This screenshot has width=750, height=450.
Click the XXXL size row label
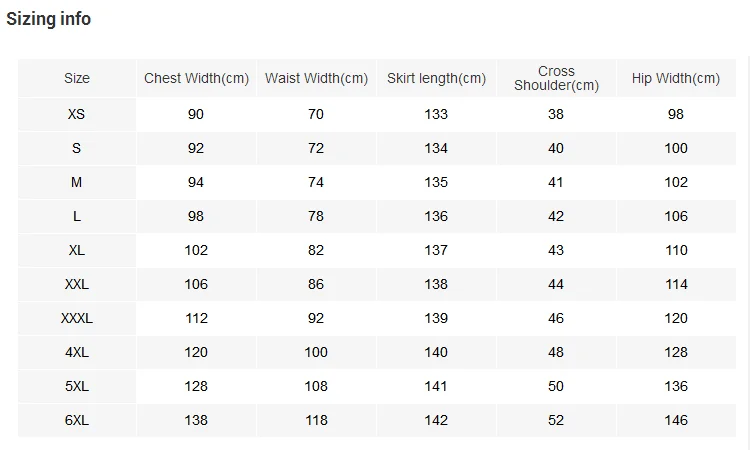click(77, 318)
